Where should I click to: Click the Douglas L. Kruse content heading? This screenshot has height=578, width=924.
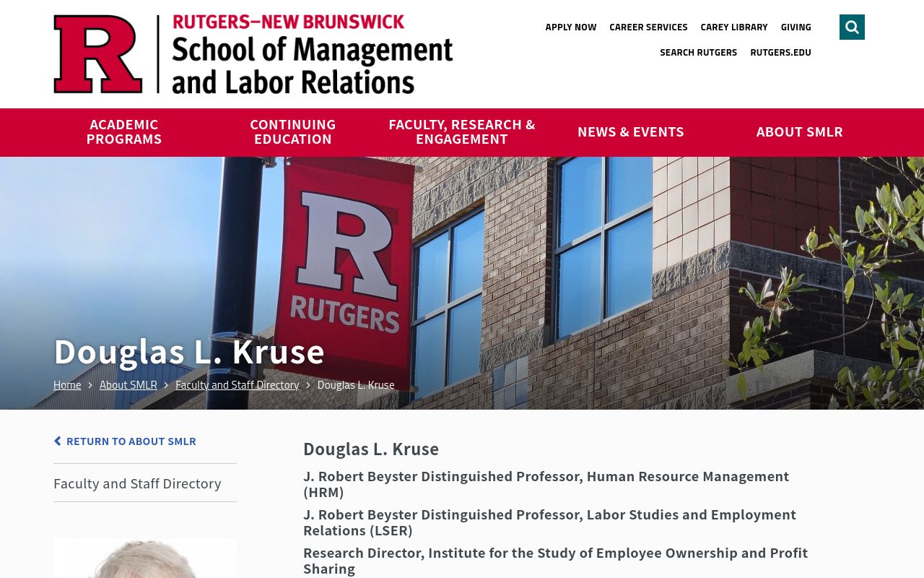371,449
